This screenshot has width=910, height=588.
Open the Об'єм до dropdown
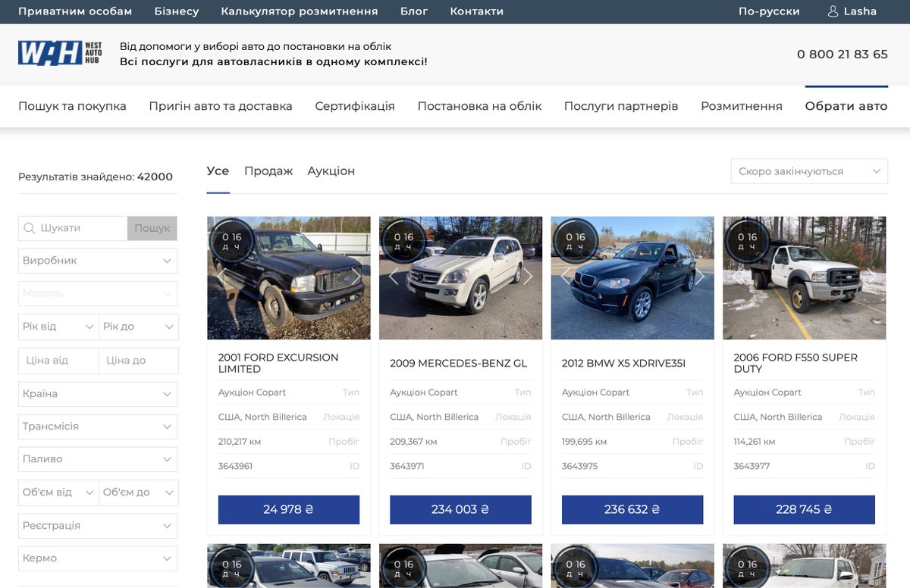pyautogui.click(x=139, y=493)
